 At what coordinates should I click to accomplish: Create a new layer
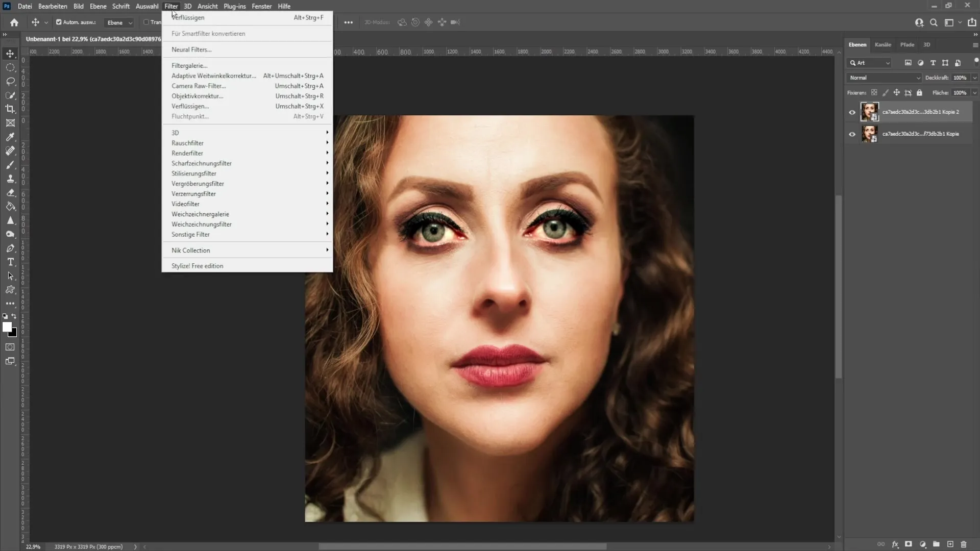pos(950,544)
